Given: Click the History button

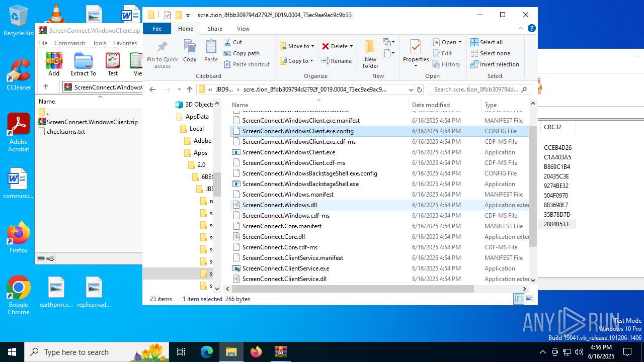Looking at the screenshot, I should pyautogui.click(x=446, y=64).
